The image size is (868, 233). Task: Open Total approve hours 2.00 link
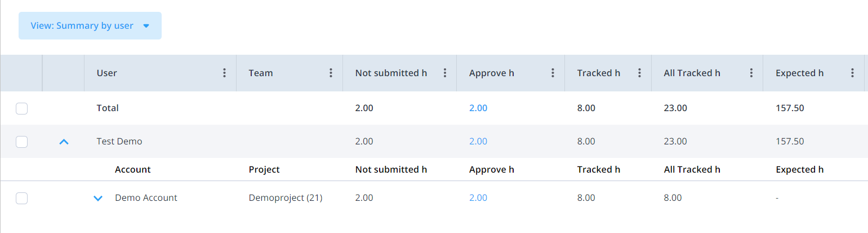point(478,108)
